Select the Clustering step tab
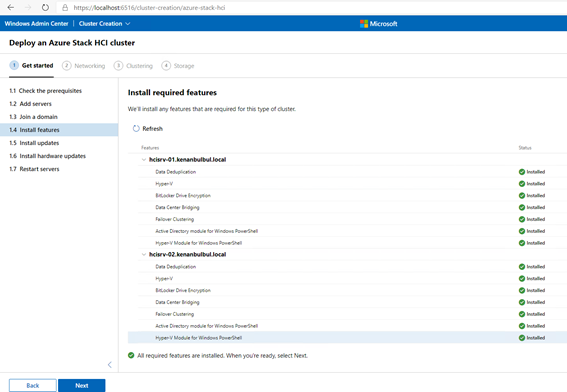 [x=133, y=66]
